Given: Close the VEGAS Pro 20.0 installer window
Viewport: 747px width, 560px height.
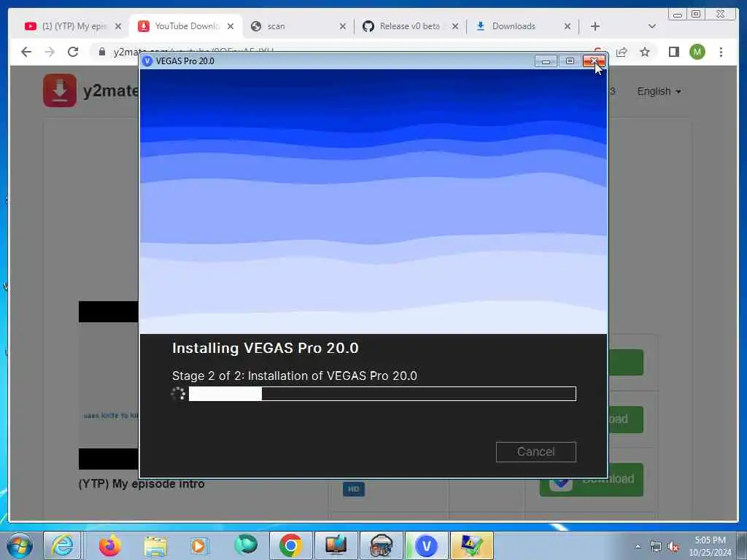Looking at the screenshot, I should point(594,61).
